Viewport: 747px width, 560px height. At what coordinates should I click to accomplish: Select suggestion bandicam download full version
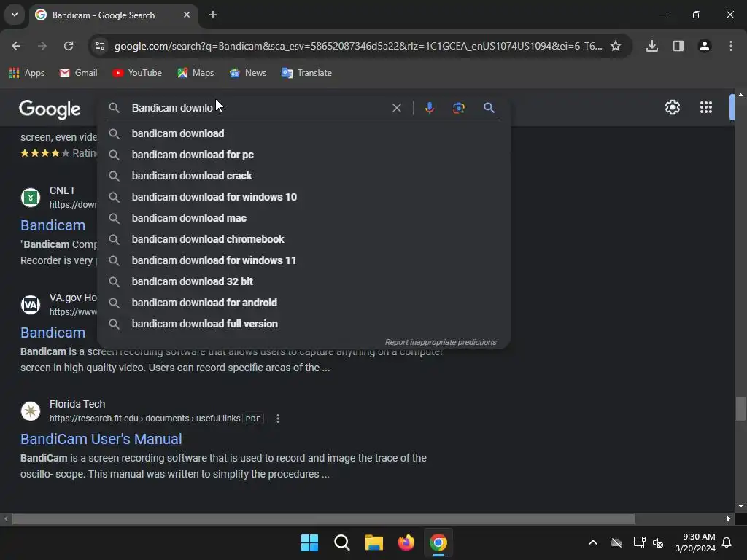coord(303,324)
